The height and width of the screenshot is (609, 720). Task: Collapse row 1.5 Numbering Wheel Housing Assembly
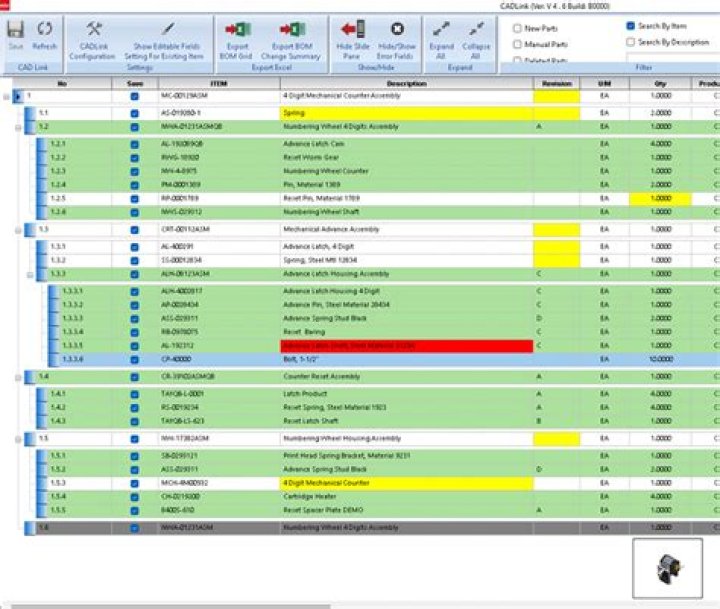(x=18, y=439)
